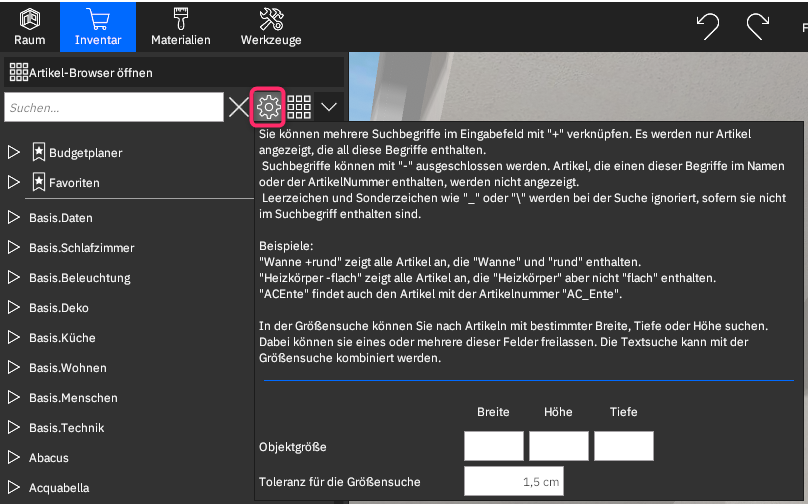Select Basis.Wohnen entry
Viewport: 808px width, 504px height.
pyautogui.click(x=68, y=368)
